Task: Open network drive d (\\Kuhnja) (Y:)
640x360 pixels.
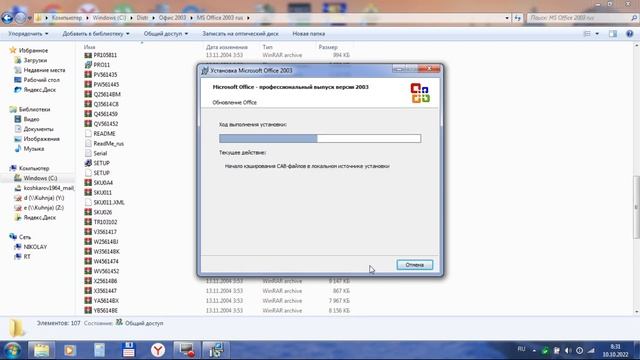Action: pos(44,198)
